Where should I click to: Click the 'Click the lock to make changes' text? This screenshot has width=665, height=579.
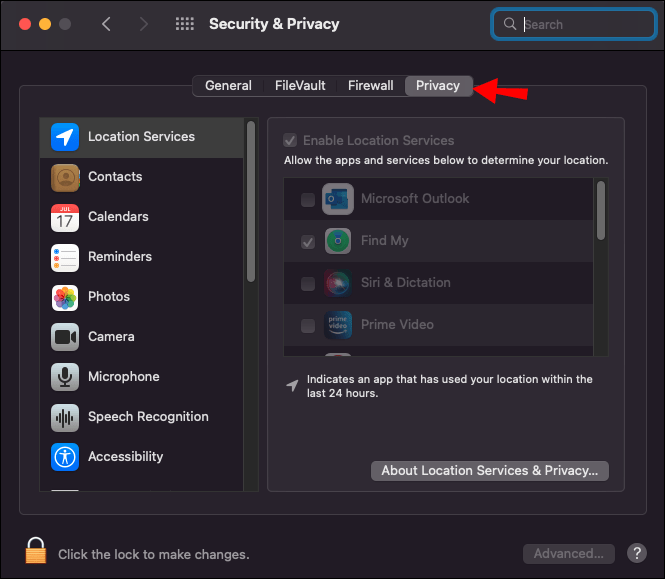[154, 555]
